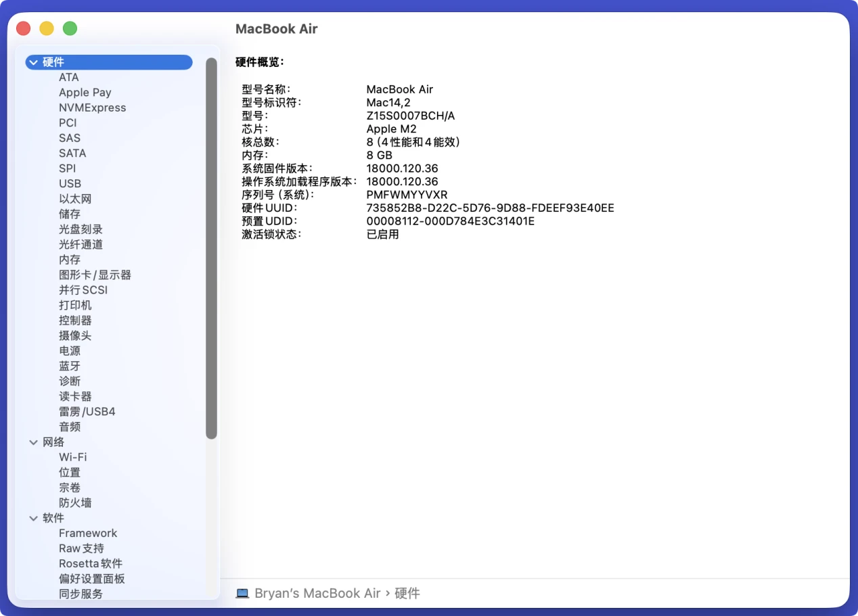Screen dimensions: 858x616
Task: Click hardware UUID value 735852B8-D22C
Action: [491, 208]
